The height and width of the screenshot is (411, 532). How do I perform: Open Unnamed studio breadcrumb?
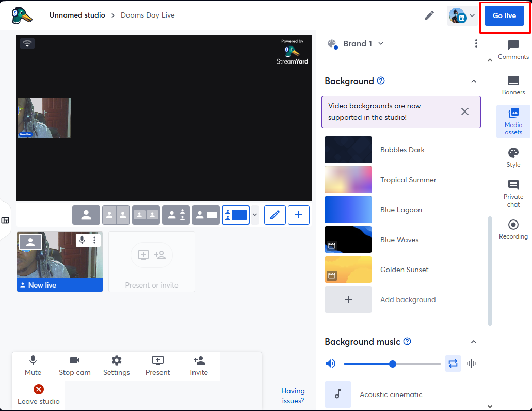[x=77, y=15]
